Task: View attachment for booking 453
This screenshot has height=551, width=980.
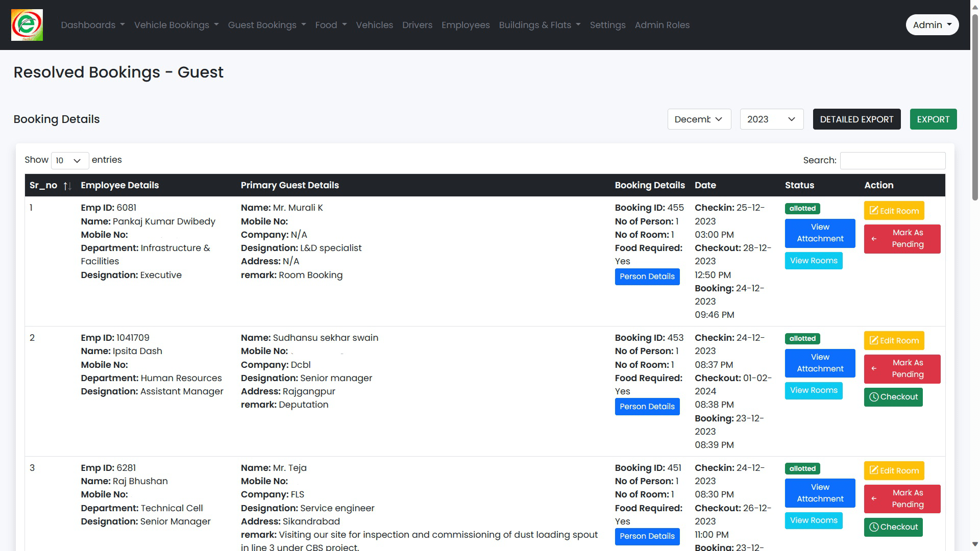Action: pos(820,363)
